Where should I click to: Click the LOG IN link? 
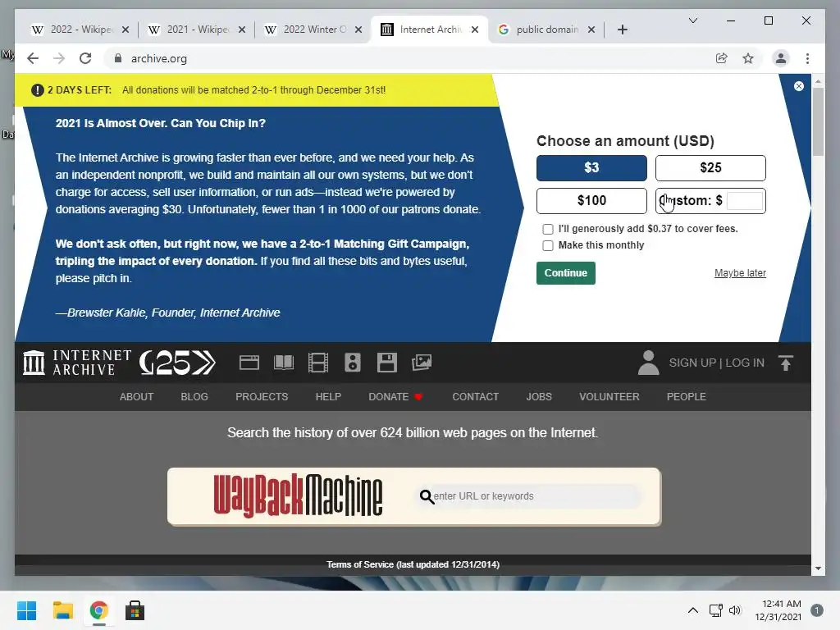click(745, 363)
